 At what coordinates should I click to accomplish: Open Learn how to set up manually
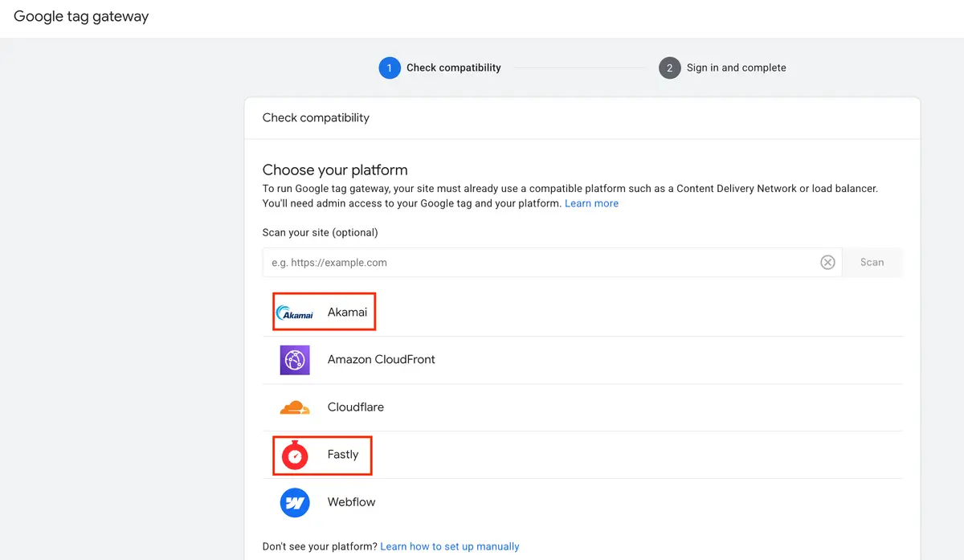(450, 546)
